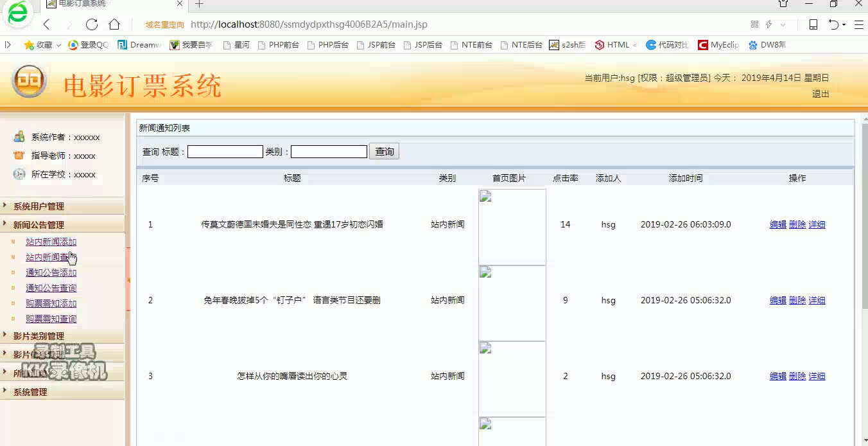Delete news row 1 via 删除
Screen dimensions: 868x446
797,224
